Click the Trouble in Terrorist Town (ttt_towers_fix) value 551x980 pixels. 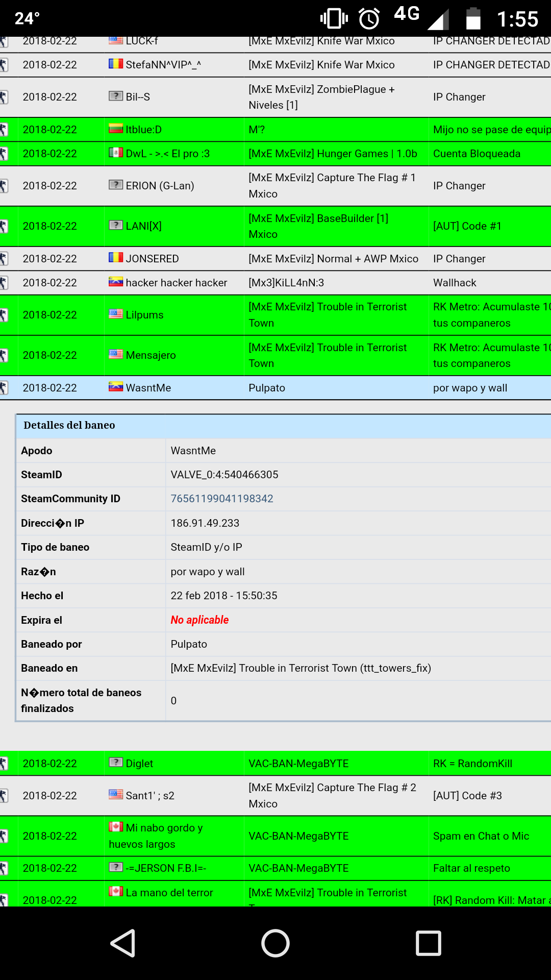click(301, 668)
